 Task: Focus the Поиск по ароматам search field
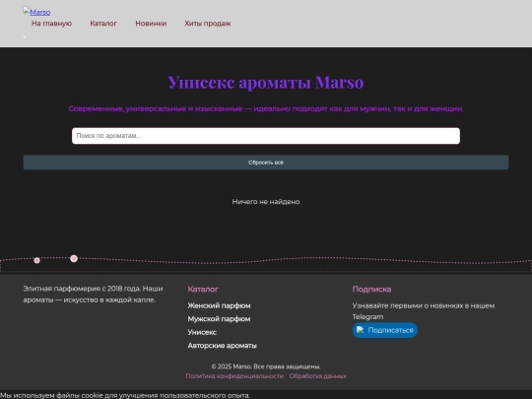point(266,136)
